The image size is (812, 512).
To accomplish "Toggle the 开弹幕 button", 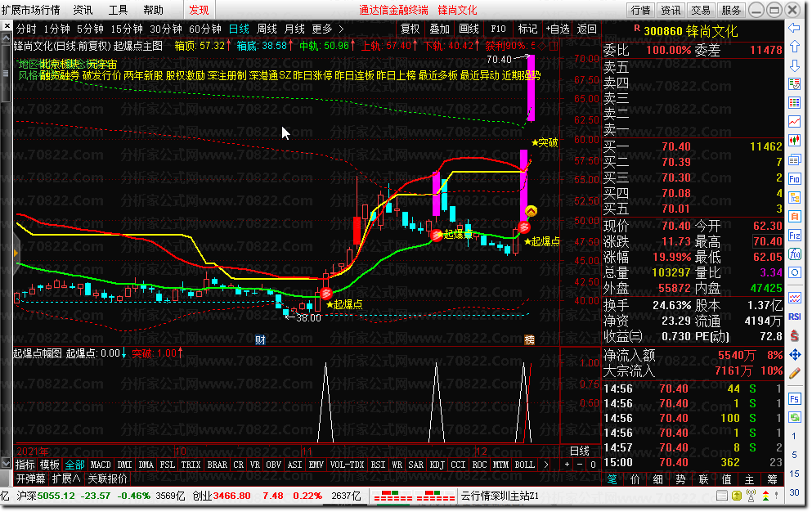I will coord(30,478).
